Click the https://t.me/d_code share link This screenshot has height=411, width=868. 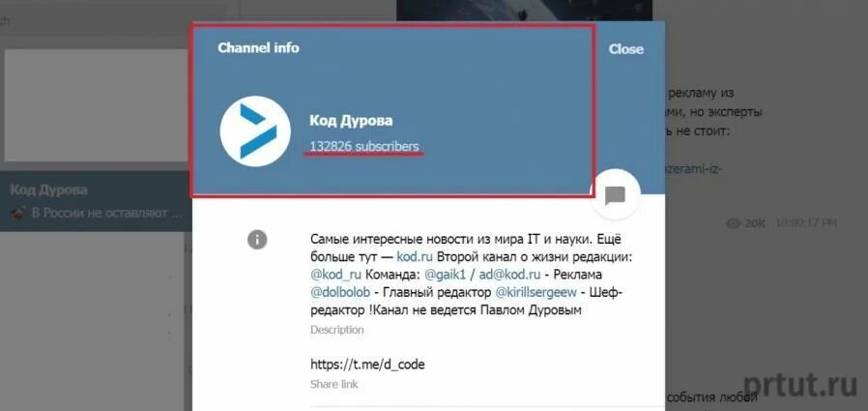(x=367, y=365)
